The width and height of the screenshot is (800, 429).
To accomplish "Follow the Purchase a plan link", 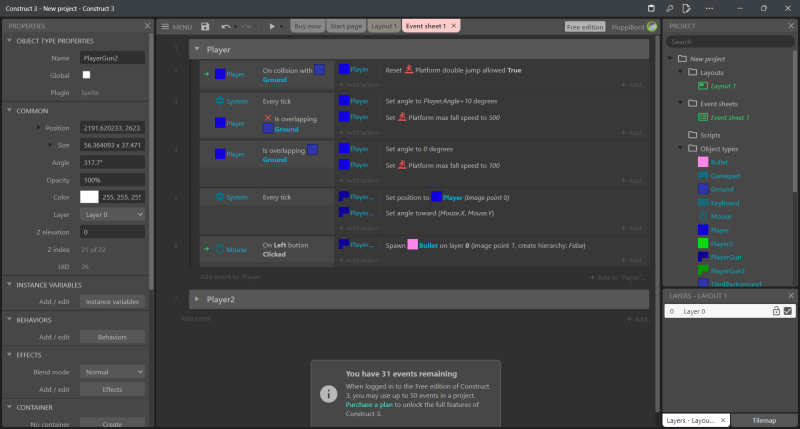I will point(369,405).
